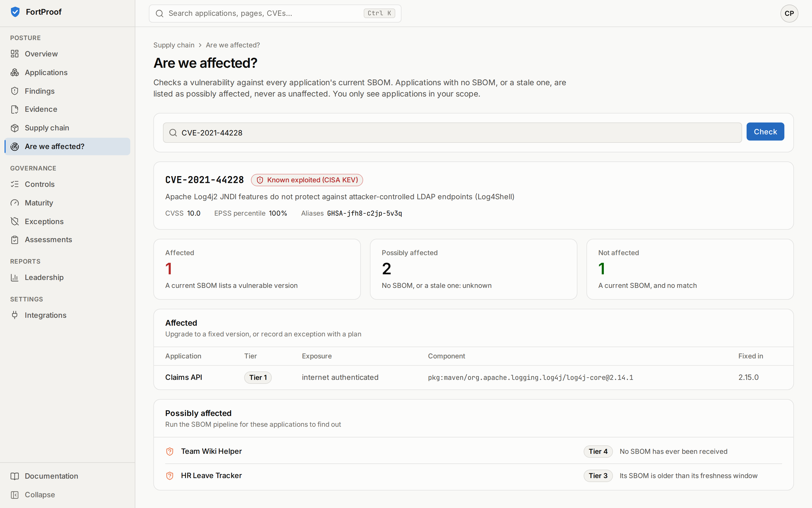Select the Are we affected? sidebar item
The image size is (812, 508).
67,146
